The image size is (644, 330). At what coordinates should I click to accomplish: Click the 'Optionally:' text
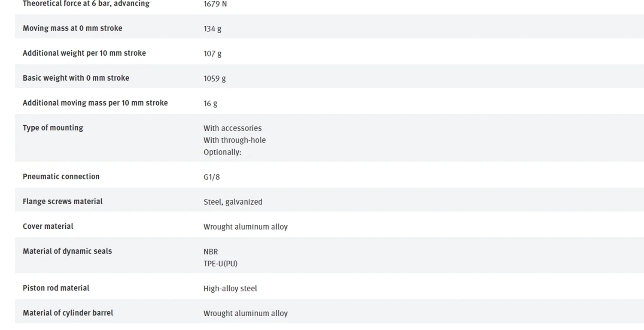[x=222, y=152]
